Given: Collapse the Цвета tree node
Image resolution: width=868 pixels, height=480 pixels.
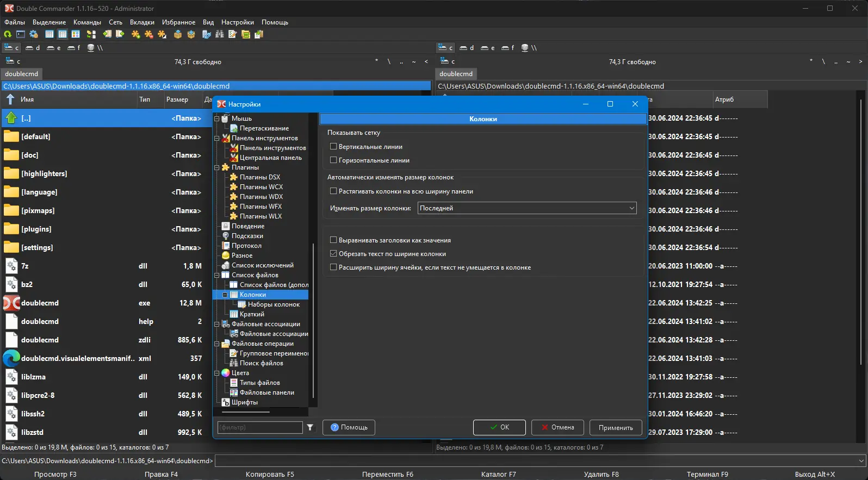Looking at the screenshot, I should click(217, 373).
